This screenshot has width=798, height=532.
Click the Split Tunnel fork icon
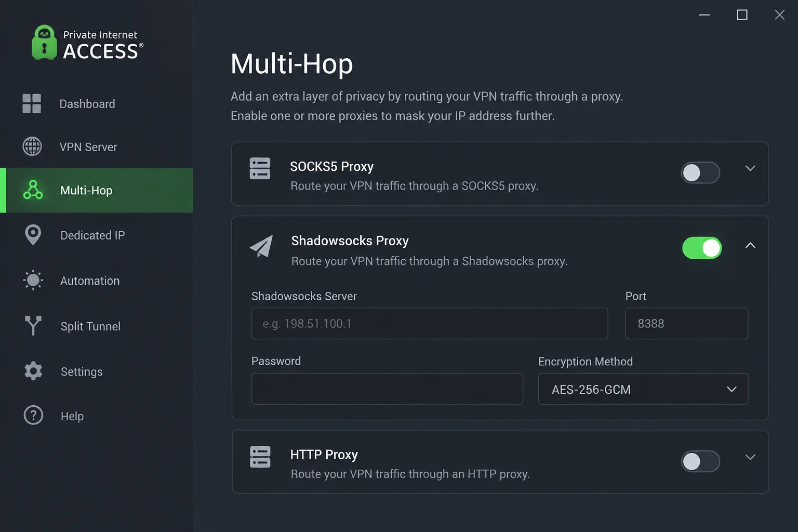33,326
